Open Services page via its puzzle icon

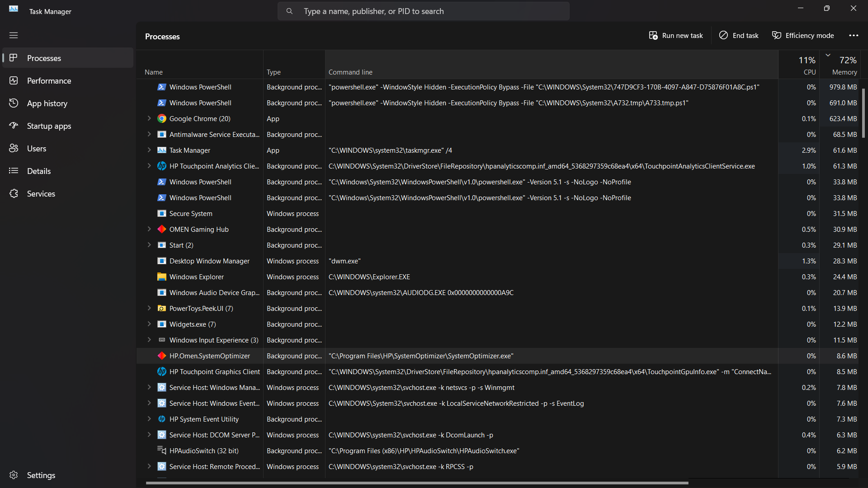[x=14, y=193]
